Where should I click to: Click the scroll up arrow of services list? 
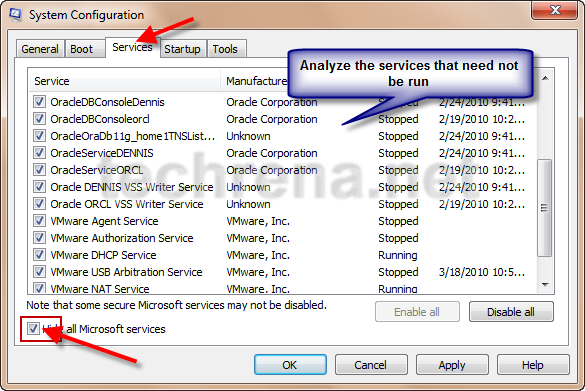545,78
